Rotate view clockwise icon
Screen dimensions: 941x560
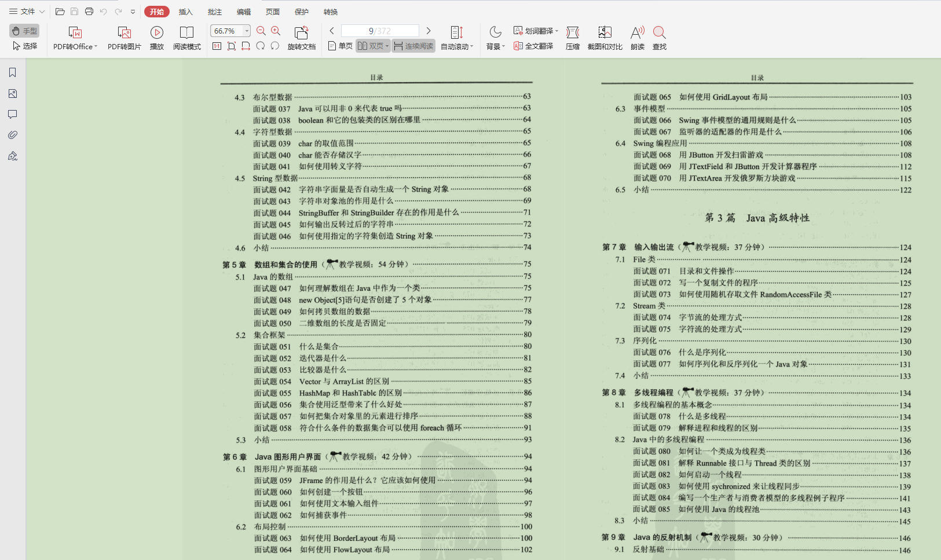[x=261, y=46]
